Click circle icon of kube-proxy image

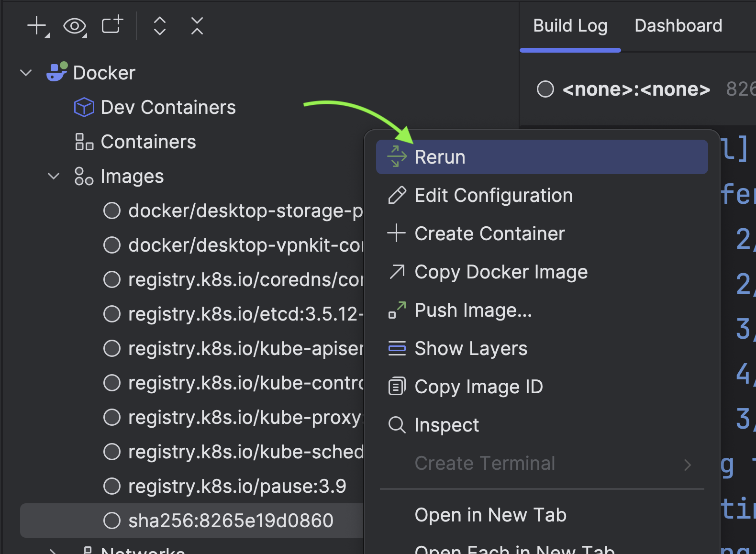(x=112, y=417)
